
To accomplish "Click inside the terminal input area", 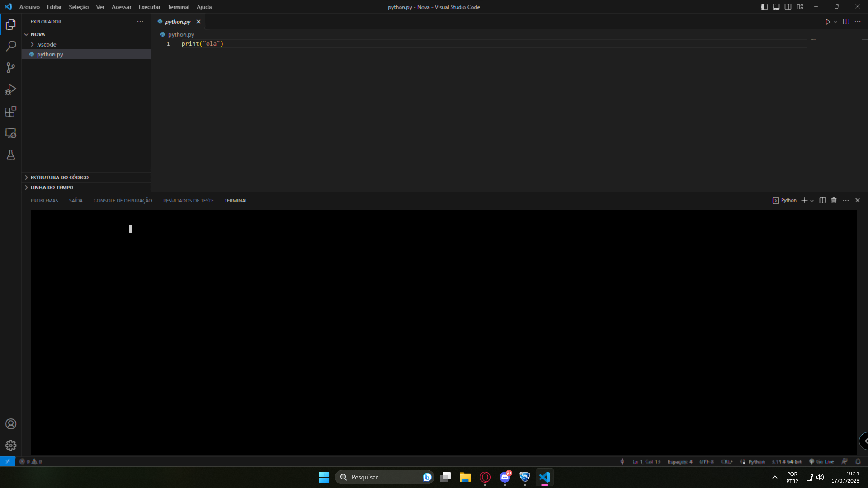I will [x=443, y=332].
